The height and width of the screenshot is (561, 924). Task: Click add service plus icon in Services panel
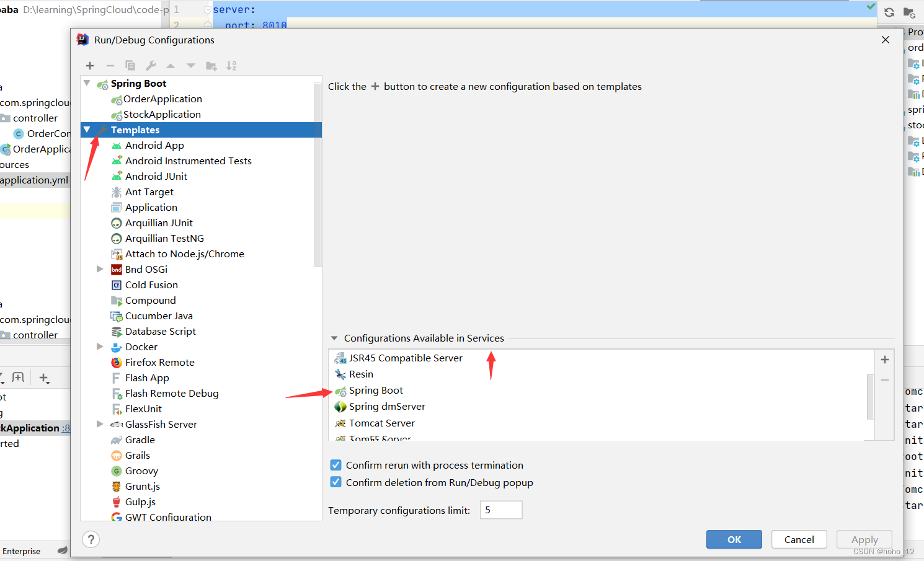pos(44,378)
